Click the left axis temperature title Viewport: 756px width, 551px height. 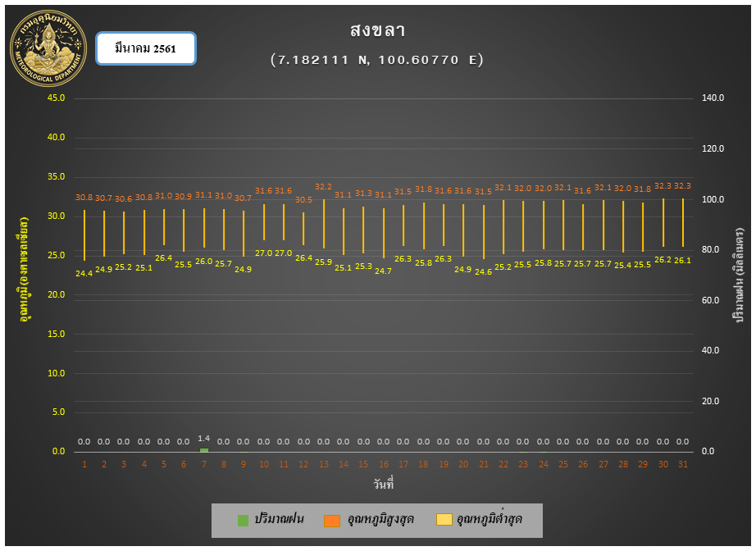pyautogui.click(x=24, y=270)
